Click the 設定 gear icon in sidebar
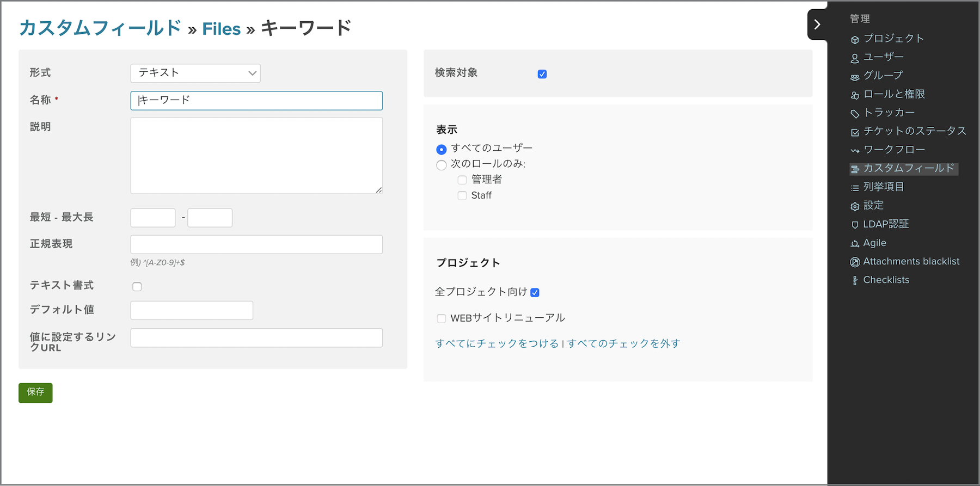980x486 pixels. pos(855,206)
